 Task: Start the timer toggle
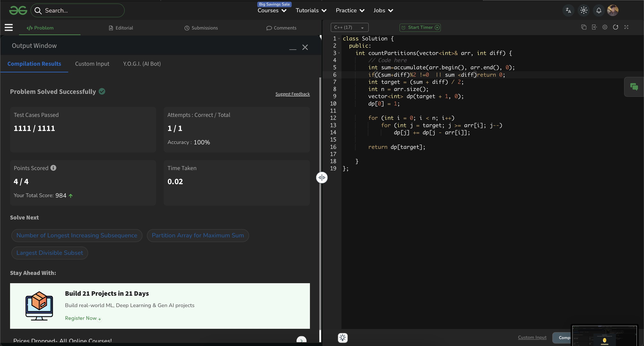coord(420,27)
